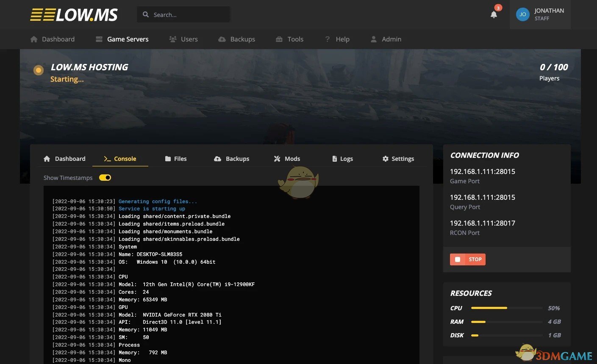Click the server panel Backups cloud icon

[x=217, y=159]
